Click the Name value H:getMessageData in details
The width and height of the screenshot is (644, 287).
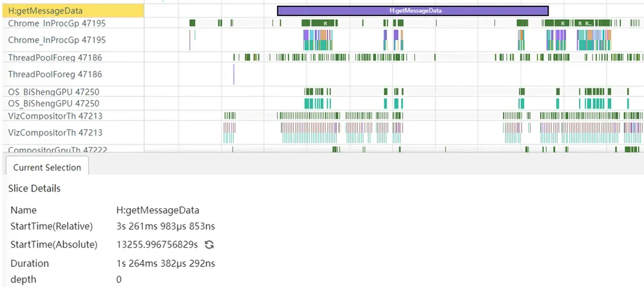click(158, 210)
